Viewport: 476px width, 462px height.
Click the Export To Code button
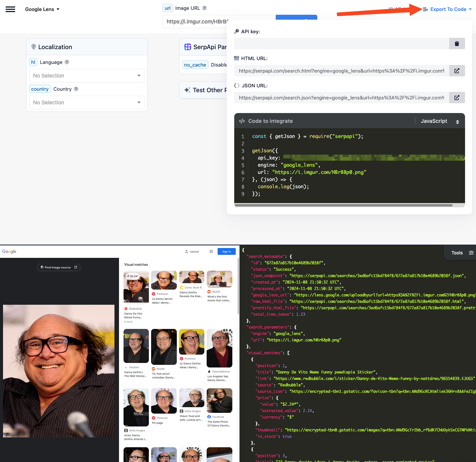coord(448,9)
